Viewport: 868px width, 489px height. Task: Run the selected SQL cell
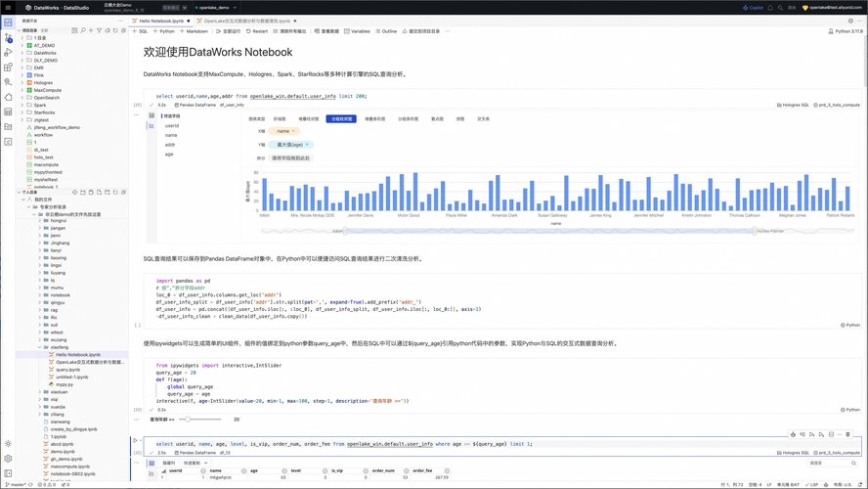(x=135, y=441)
